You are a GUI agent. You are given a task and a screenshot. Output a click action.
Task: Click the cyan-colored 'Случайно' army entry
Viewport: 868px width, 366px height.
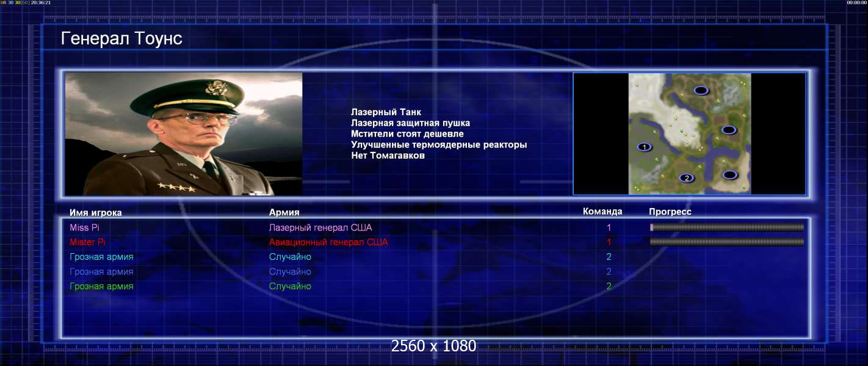point(290,257)
